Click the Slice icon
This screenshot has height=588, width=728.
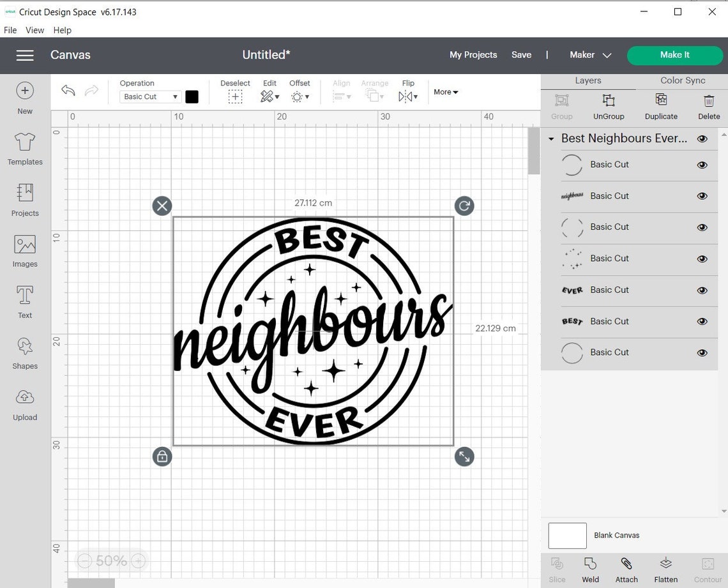click(x=557, y=568)
